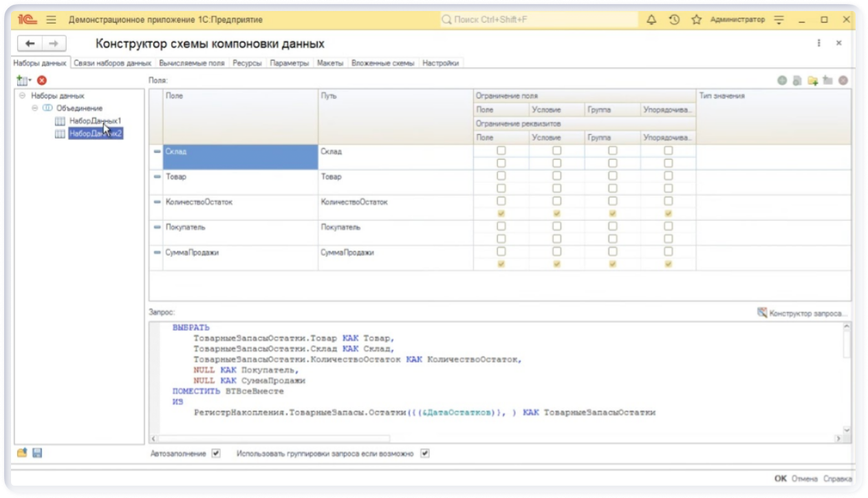This screenshot has width=868, height=498.
Task: Click the Объединение union icon in the tree
Action: pos(47,108)
